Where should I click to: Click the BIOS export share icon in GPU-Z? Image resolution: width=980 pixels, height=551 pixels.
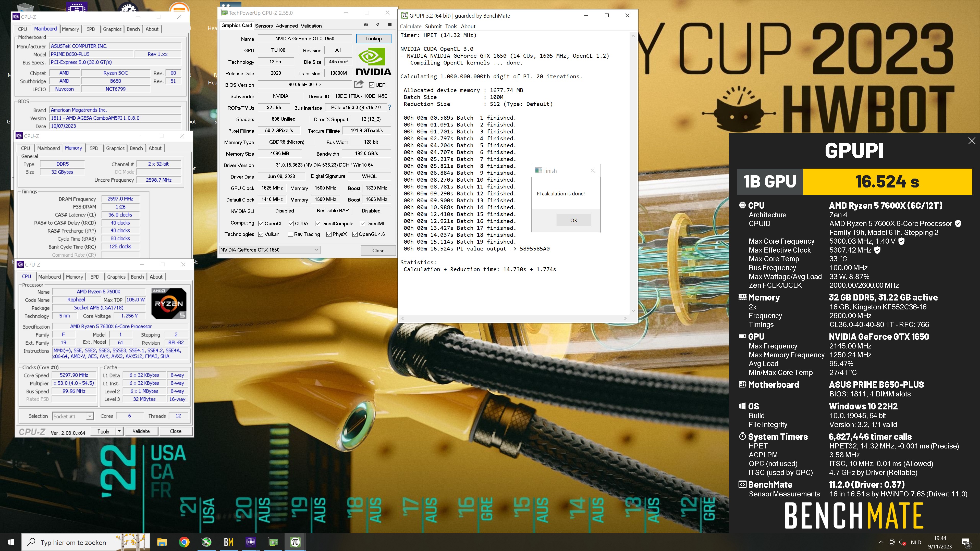coord(358,84)
